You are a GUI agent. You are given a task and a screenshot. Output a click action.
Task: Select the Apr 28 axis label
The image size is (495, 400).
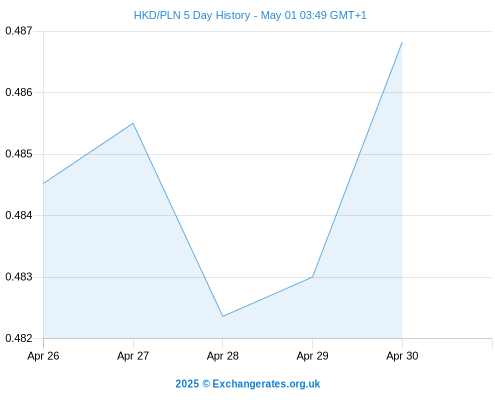tap(223, 356)
